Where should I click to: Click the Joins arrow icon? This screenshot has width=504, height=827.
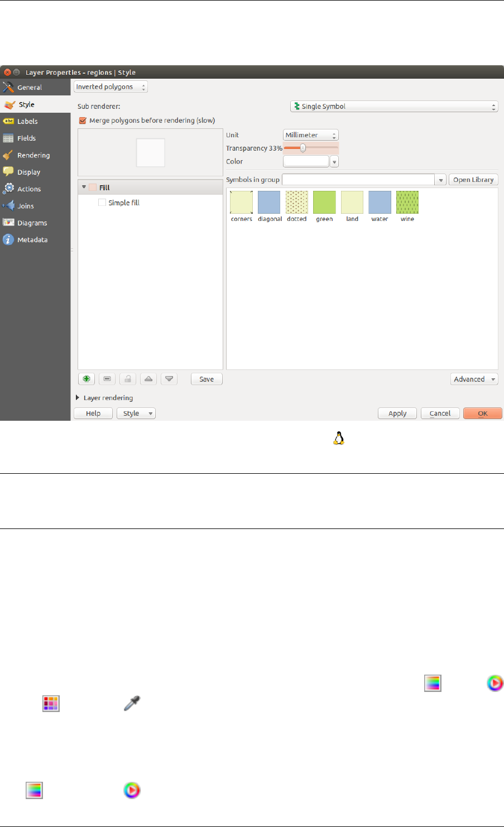pyautogui.click(x=8, y=206)
